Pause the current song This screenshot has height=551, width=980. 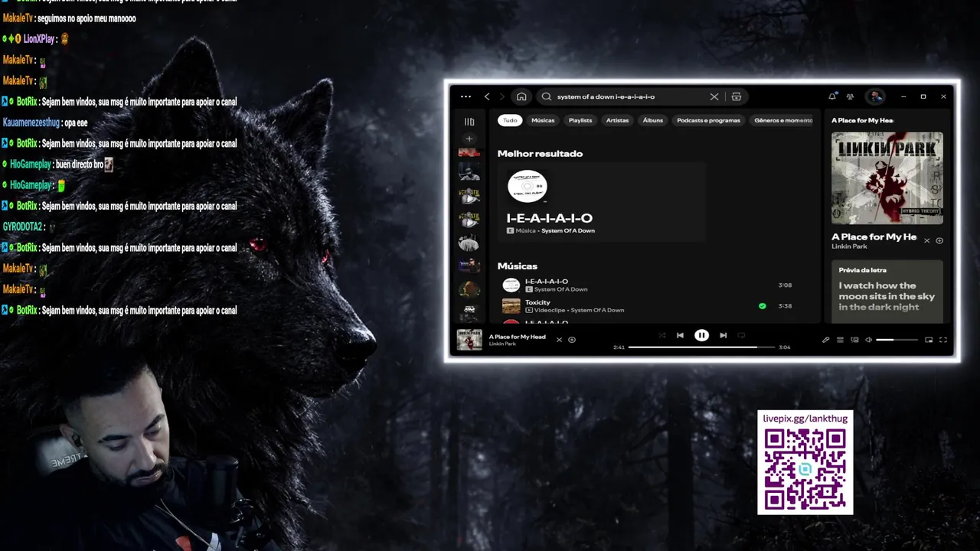tap(701, 335)
